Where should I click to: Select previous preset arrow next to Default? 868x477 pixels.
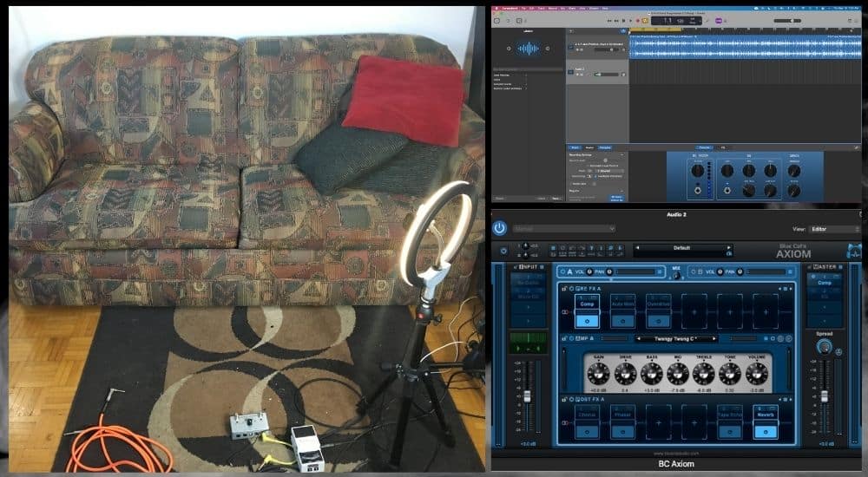pos(637,248)
